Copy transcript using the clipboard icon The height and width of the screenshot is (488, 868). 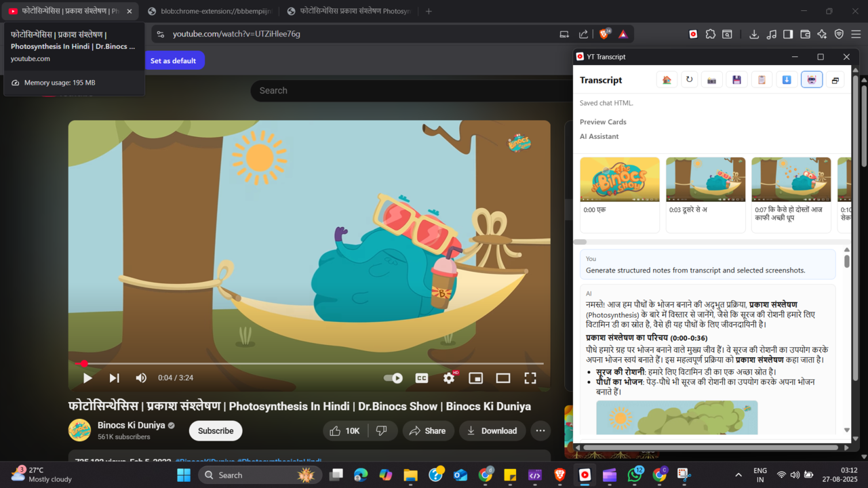762,79
